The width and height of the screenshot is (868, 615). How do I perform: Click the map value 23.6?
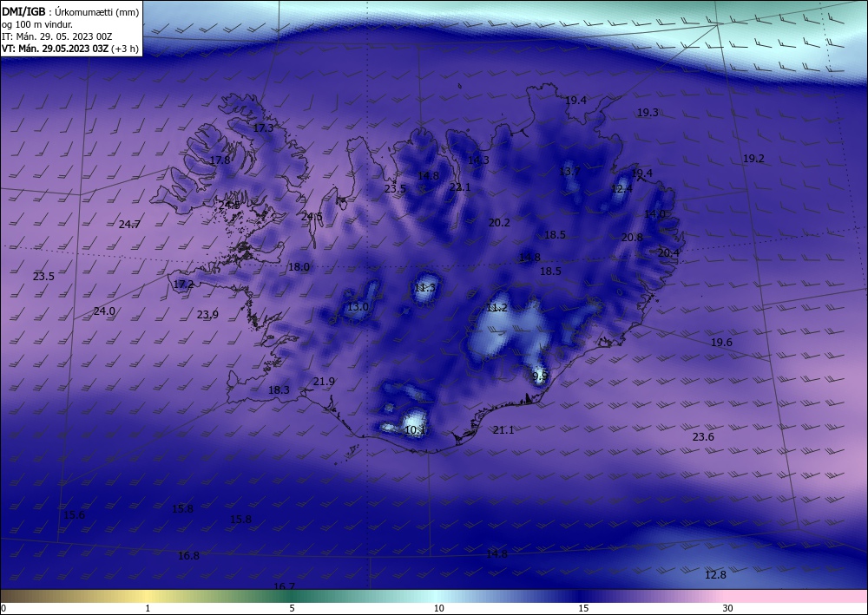pyautogui.click(x=703, y=437)
